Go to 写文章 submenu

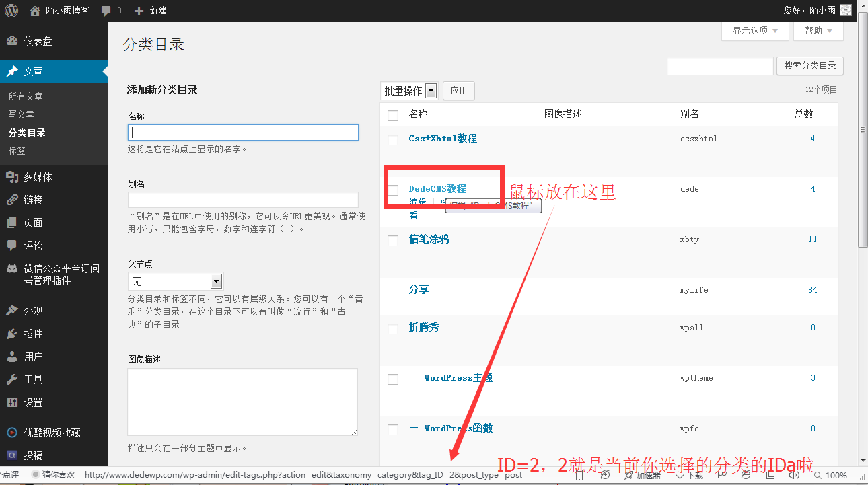pos(21,114)
